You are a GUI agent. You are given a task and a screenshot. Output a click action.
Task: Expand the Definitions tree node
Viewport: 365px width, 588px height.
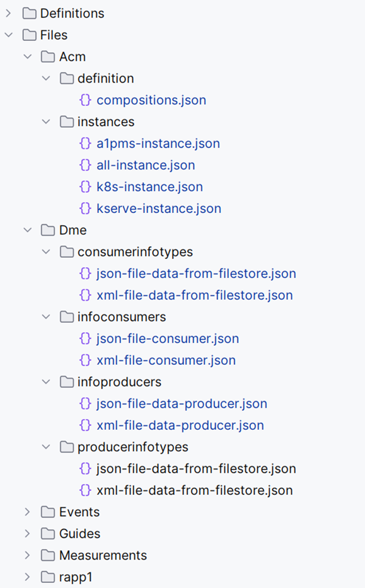tap(9, 13)
